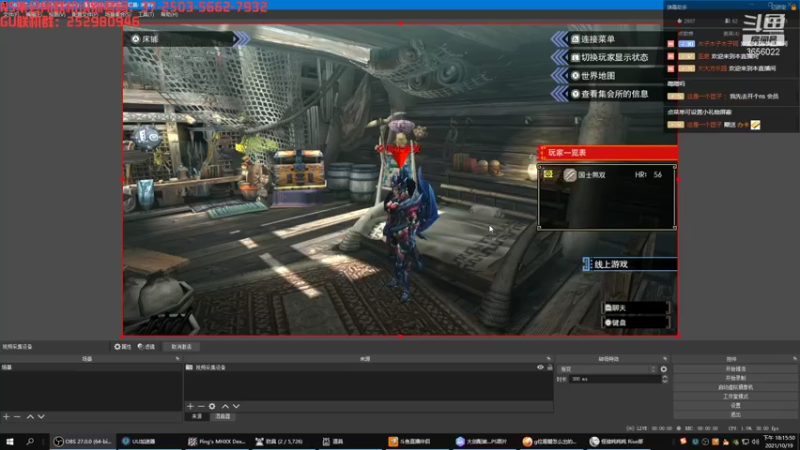
Task: Click the LIVE 00:00:00 status indicator
Action: pyautogui.click(x=649, y=428)
